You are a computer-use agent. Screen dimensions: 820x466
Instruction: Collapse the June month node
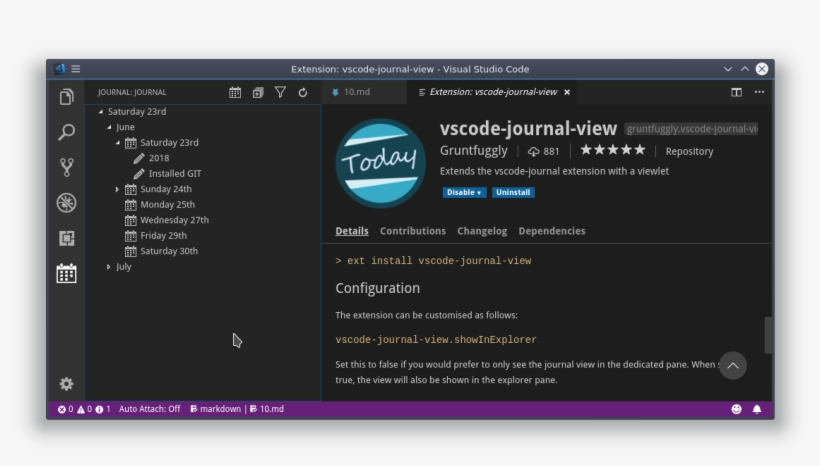(109, 127)
